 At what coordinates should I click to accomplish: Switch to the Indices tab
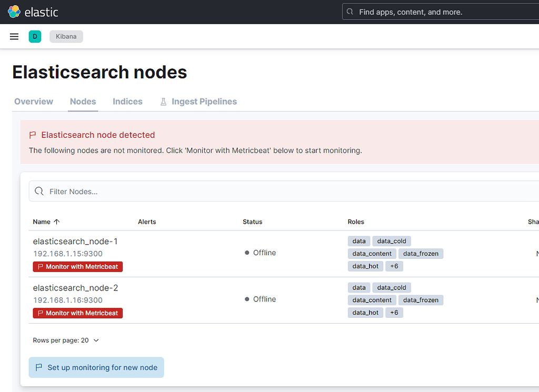[x=127, y=101]
